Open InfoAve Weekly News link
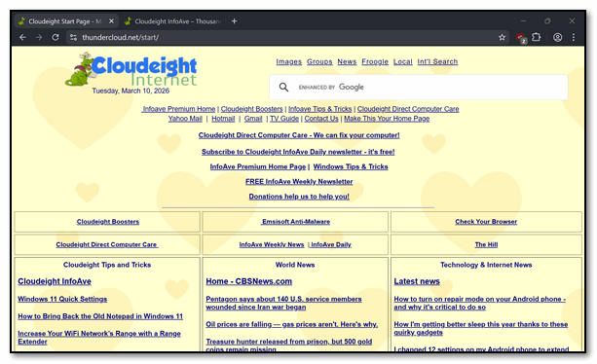 pos(272,244)
